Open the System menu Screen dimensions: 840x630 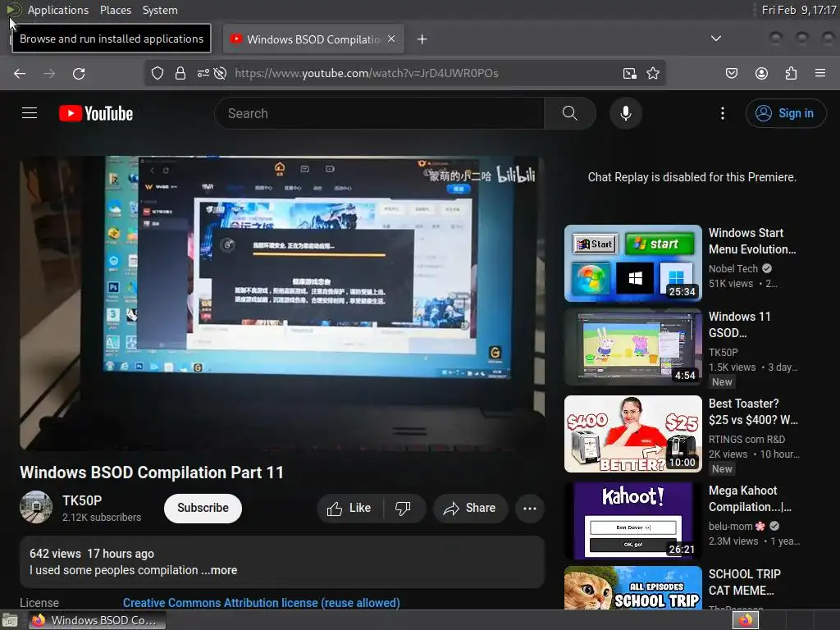point(160,10)
